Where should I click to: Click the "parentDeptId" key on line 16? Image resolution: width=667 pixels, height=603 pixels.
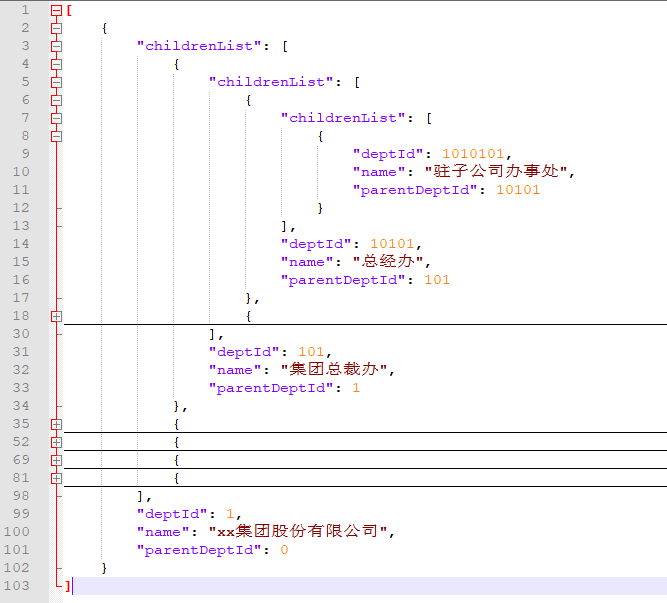coord(343,280)
